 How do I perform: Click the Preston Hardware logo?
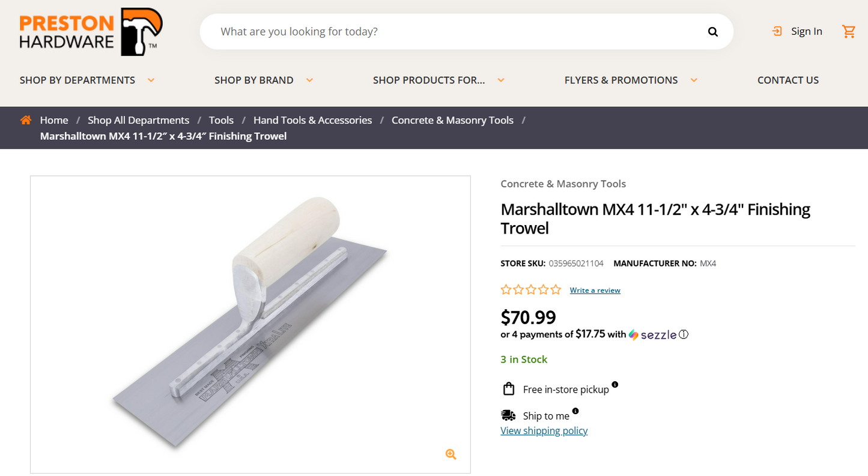[89, 31]
